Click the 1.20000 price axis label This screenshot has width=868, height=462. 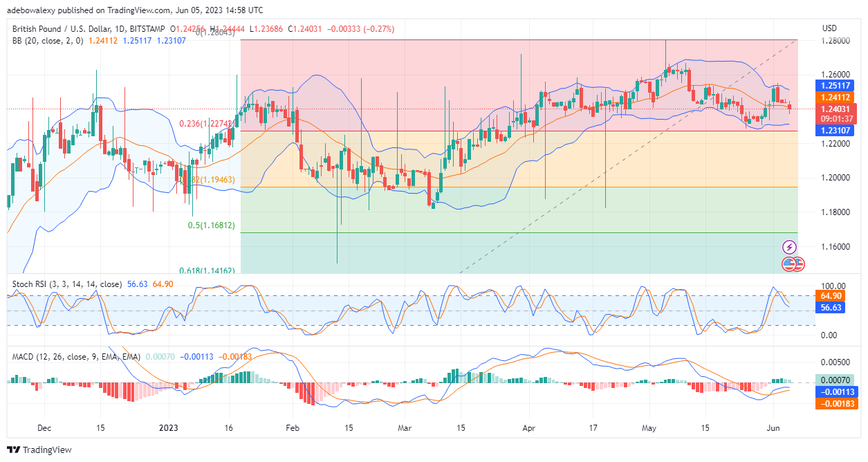[835, 178]
